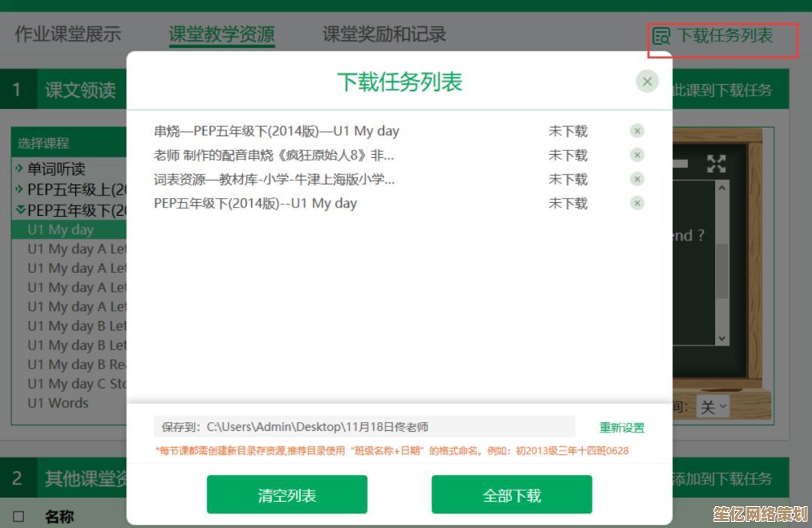Tick the checkbox beside 名称

pyautogui.click(x=19, y=517)
